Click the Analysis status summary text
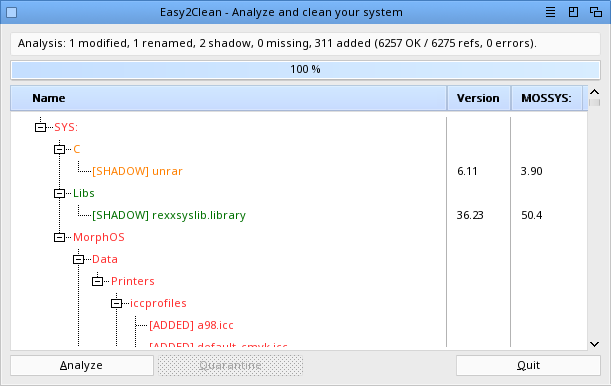This screenshot has width=611, height=386. [x=277, y=43]
